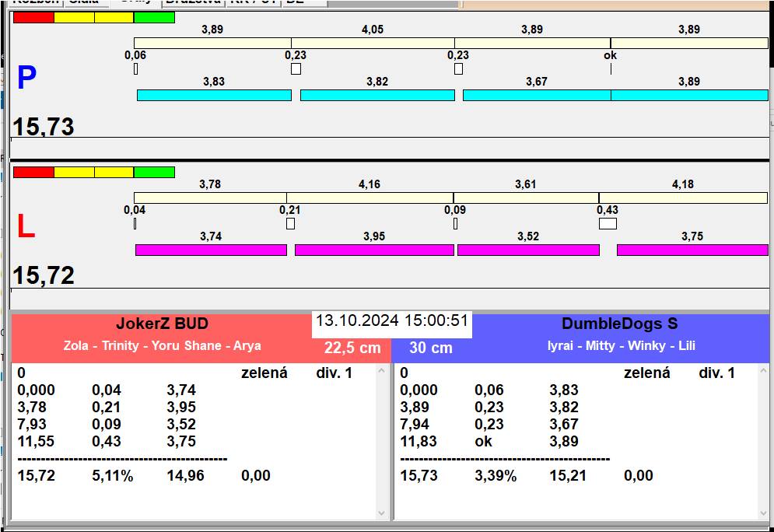The width and height of the screenshot is (774, 532).
Task: Click the green start light in lane P
Action: click(x=154, y=18)
